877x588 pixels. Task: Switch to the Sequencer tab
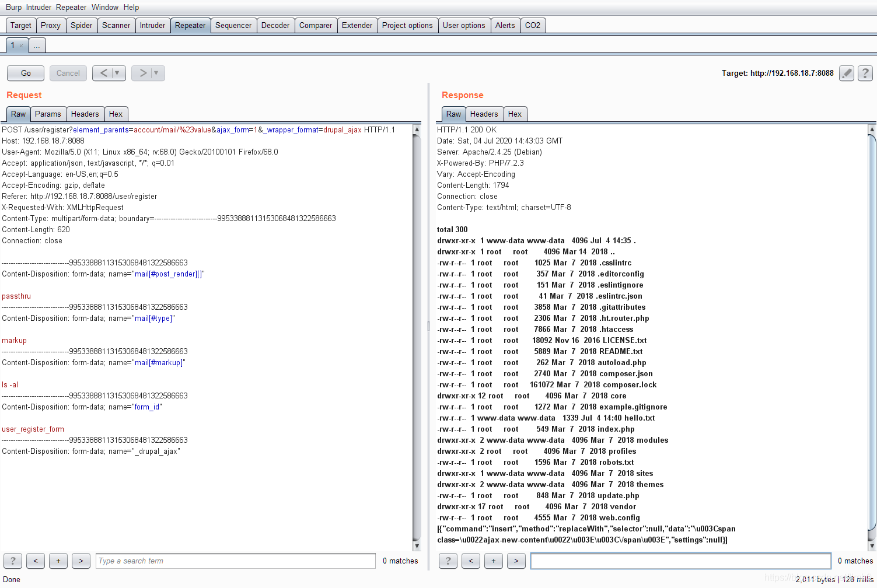233,25
